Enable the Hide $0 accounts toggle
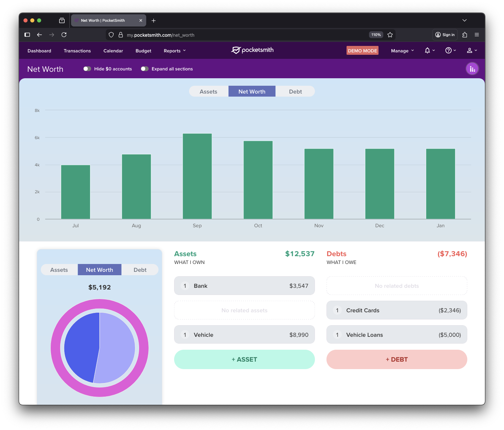Screen dimensions: 504x430 (87, 69)
